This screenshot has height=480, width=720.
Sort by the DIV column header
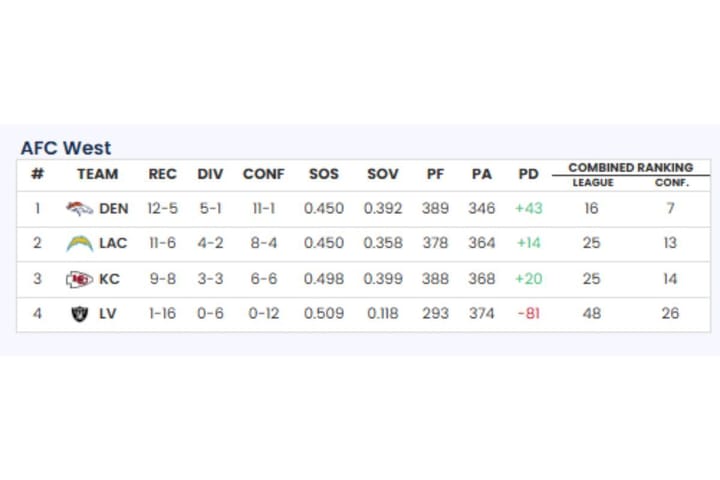[x=210, y=174]
